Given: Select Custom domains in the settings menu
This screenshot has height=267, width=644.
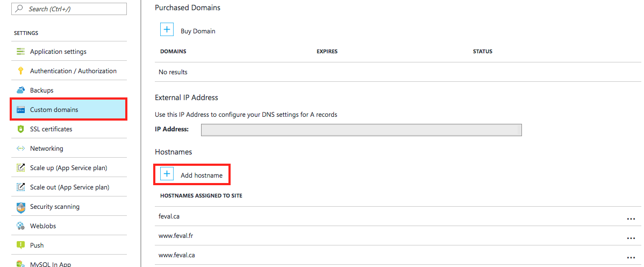Looking at the screenshot, I should point(69,109).
